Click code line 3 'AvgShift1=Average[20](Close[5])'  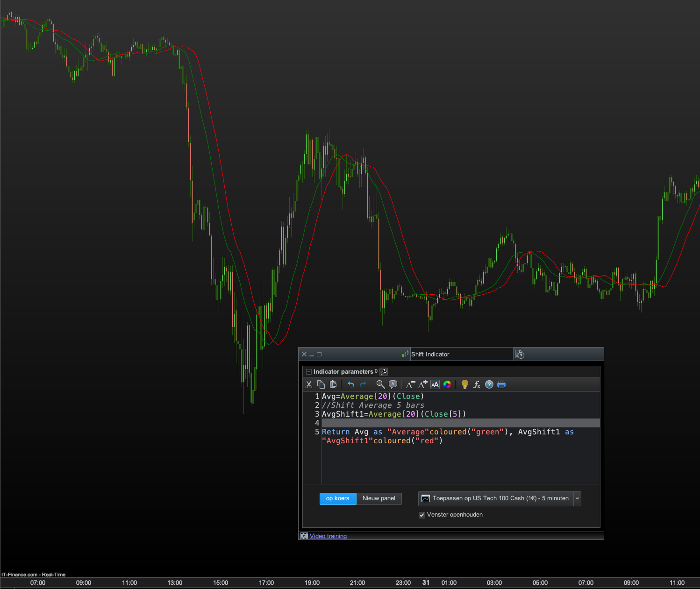[394, 414]
